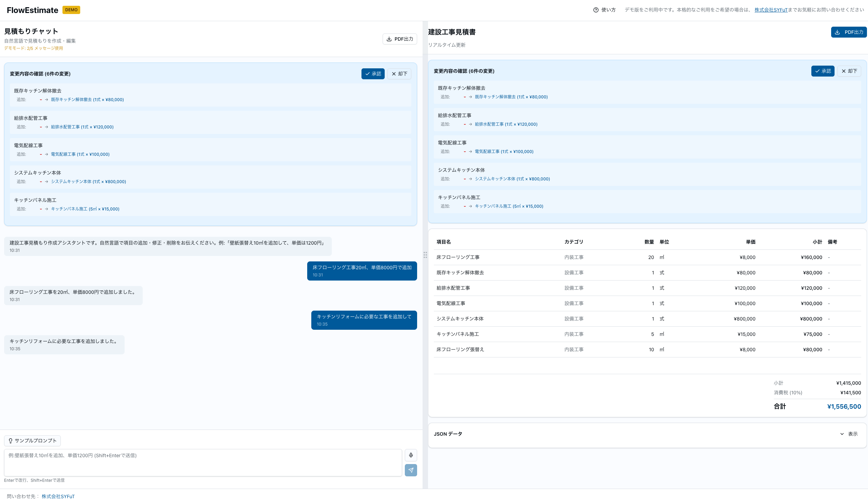The height and width of the screenshot is (503, 868).
Task: Click the paper plane send icon
Action: 411,470
